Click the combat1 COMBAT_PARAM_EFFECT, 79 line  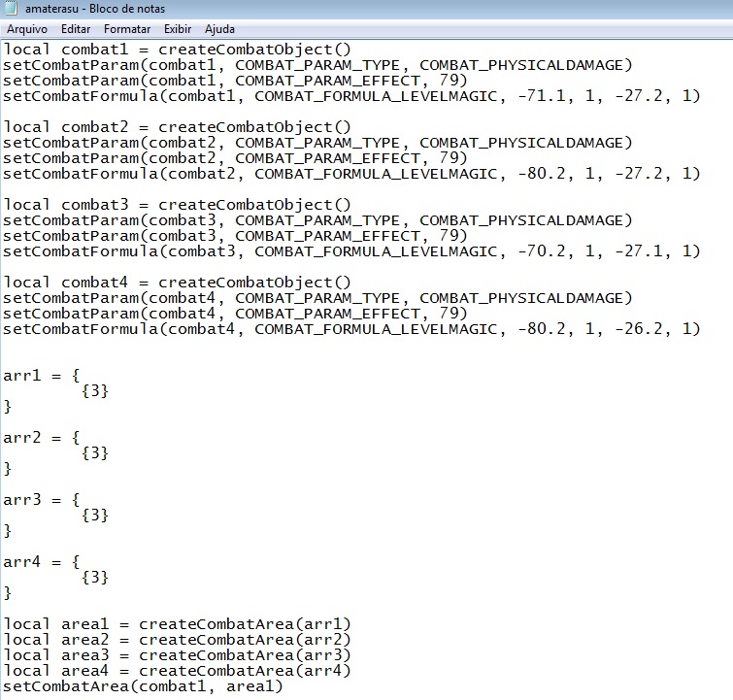click(x=235, y=81)
